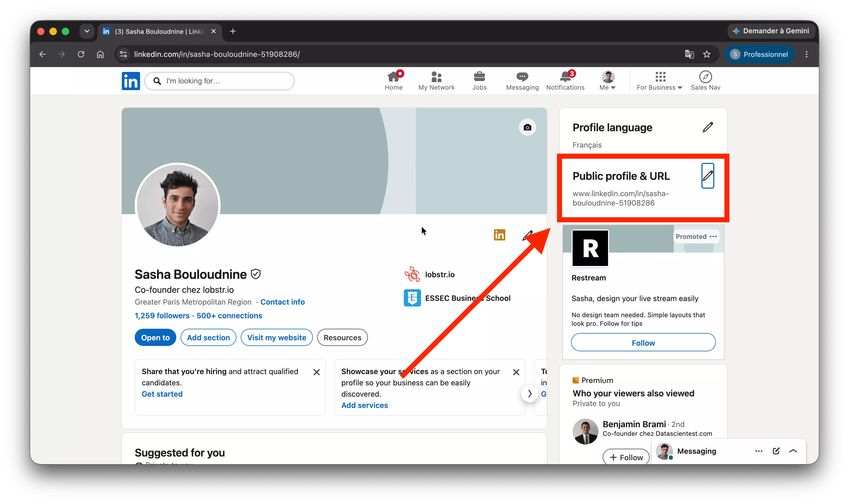View site information icon in address bar

[123, 54]
